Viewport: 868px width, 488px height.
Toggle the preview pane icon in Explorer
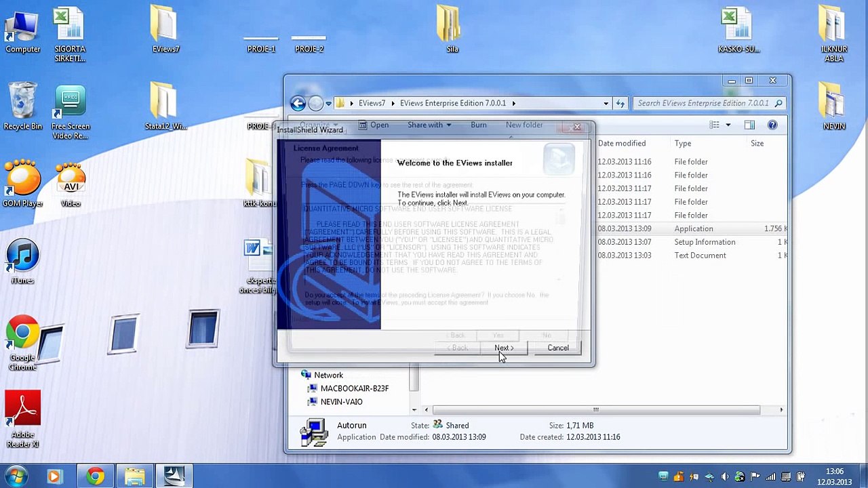pos(749,125)
